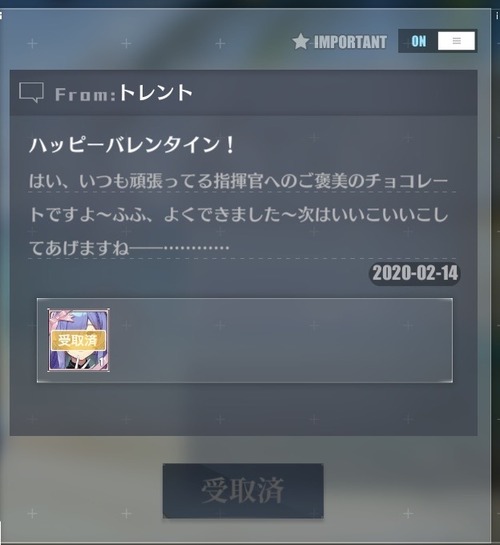500x545 pixels.
Task: Click the mail title ハッピーバレンタイン！
Action: (x=132, y=145)
